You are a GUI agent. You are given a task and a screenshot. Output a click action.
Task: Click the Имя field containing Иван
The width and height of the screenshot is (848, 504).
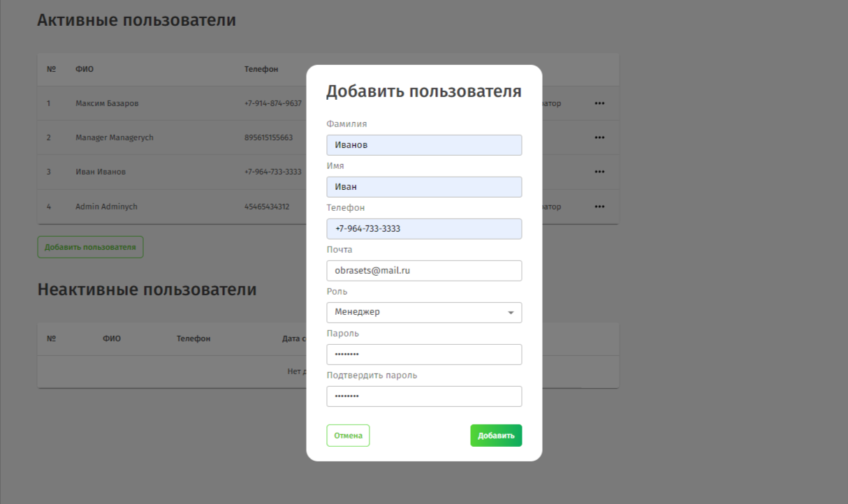(x=424, y=187)
